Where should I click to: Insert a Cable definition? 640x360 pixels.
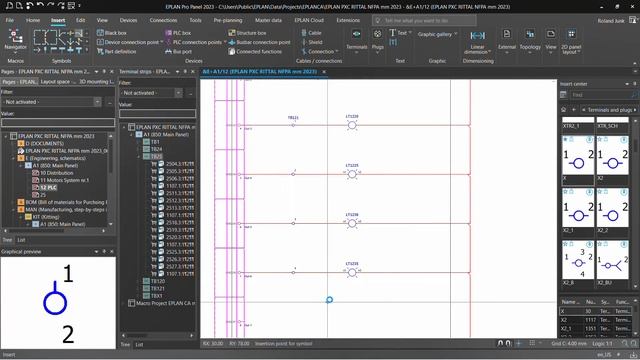(x=311, y=33)
